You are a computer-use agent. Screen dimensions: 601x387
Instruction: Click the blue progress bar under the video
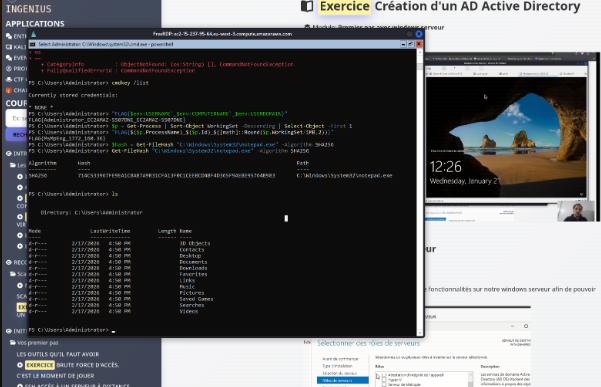tap(435, 220)
